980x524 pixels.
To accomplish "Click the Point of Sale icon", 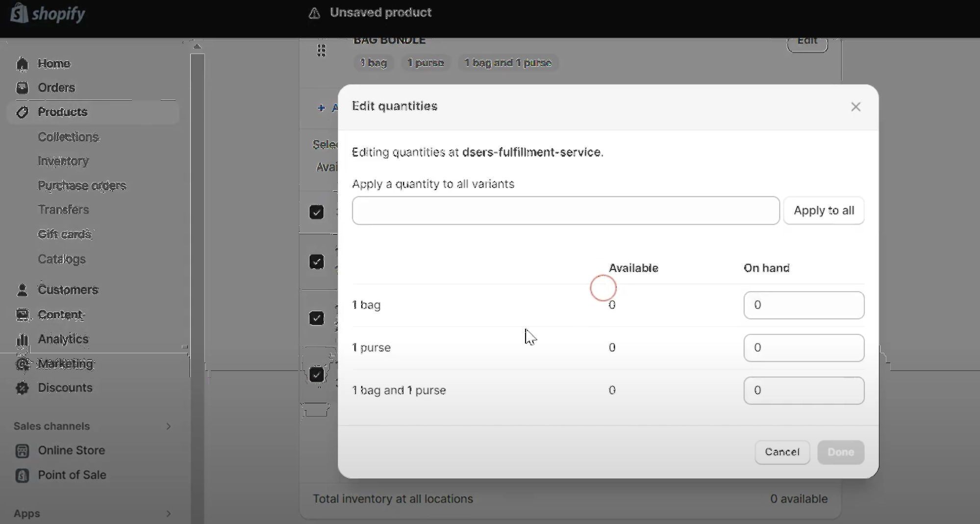I will point(22,475).
